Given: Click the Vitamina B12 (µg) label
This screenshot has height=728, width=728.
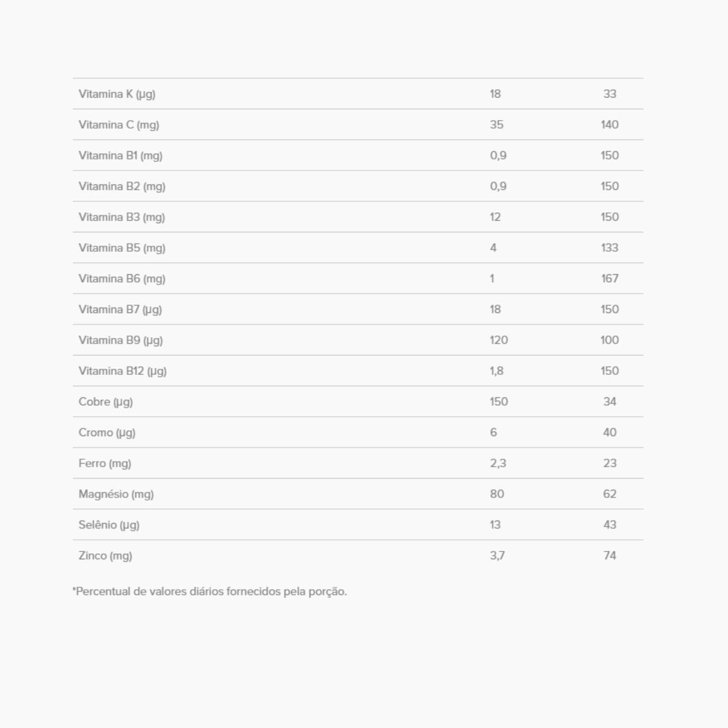Looking at the screenshot, I should point(123,371).
